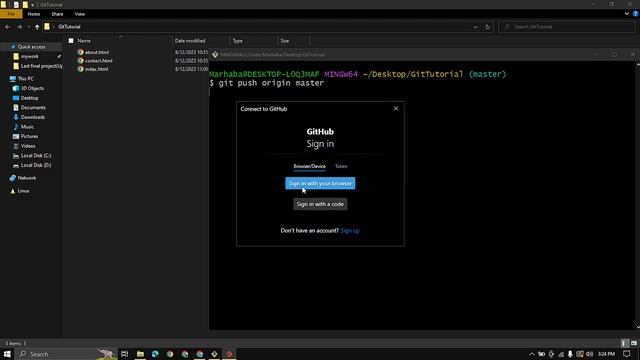Go forward in File Explorer
This screenshot has height=360, width=640.
[x=19, y=27]
